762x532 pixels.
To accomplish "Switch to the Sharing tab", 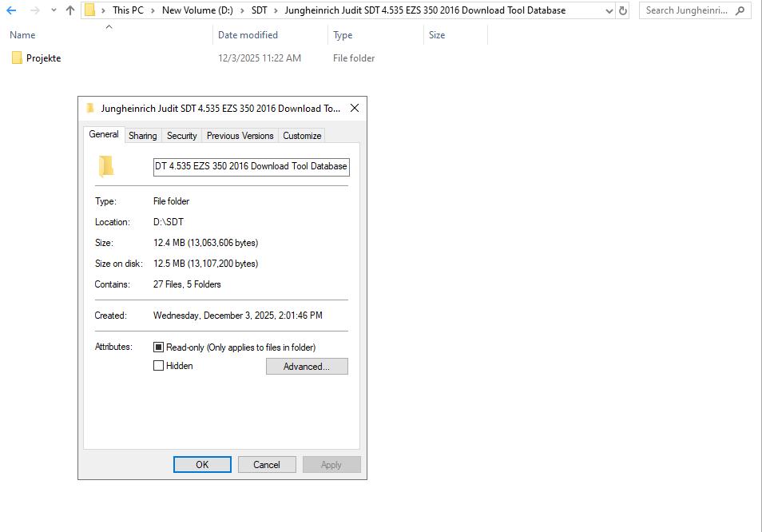I will pyautogui.click(x=142, y=136).
